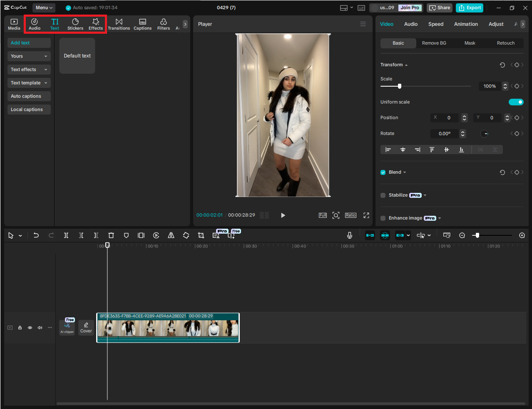This screenshot has height=409, width=532.
Task: Select the Mask sub-tab
Action: coord(470,43)
